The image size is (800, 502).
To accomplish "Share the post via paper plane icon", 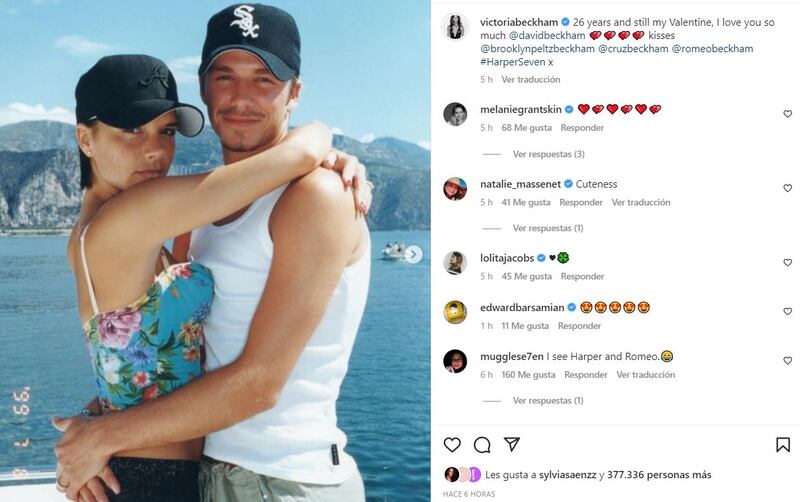I will click(x=512, y=444).
